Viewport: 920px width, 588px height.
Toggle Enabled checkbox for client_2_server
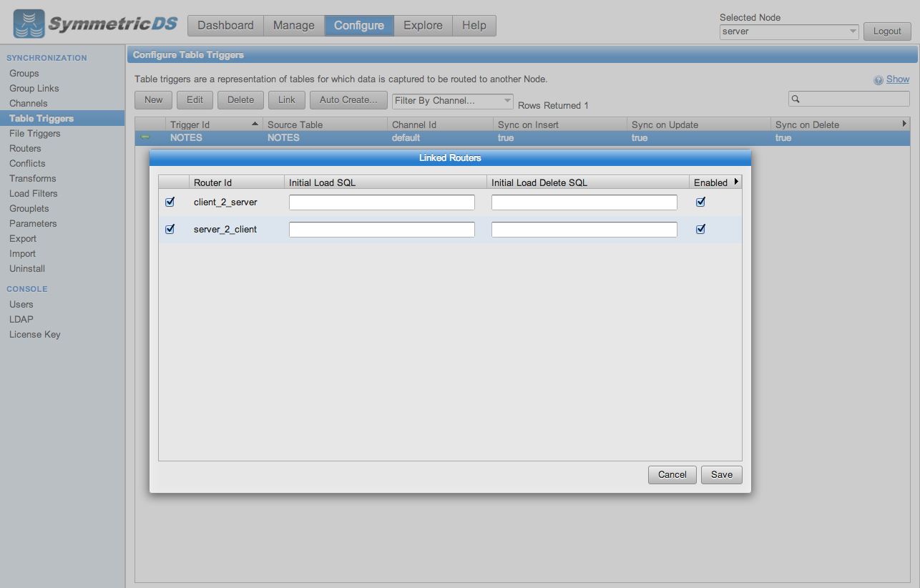[x=700, y=202]
